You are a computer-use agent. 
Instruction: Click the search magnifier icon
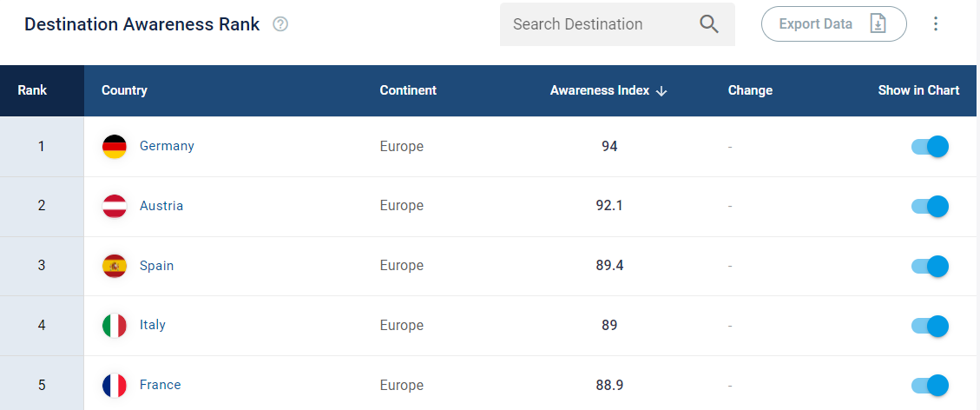[709, 24]
